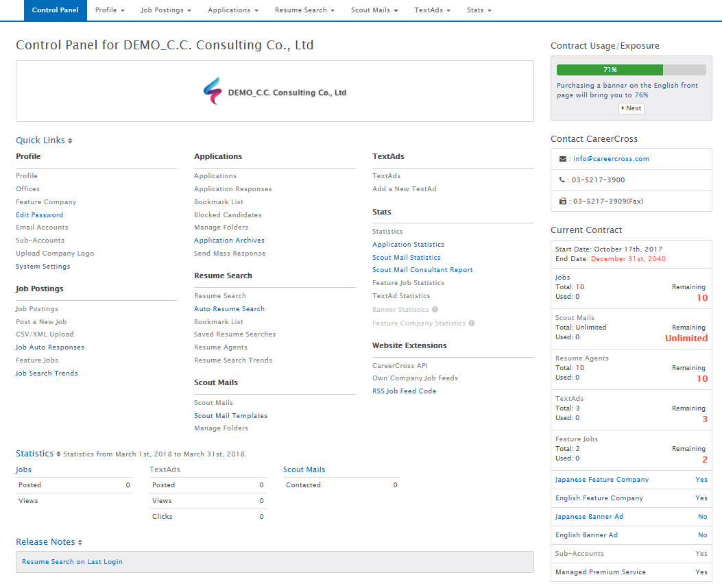Screen dimensions: 722x588
Task: Click Jobs link in Current Contract
Action: [x=562, y=277]
